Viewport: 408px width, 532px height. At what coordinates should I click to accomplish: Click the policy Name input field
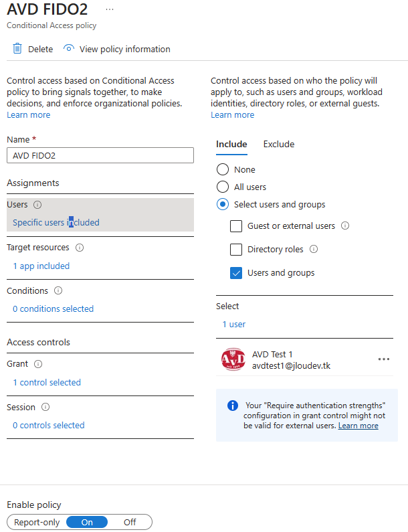[x=100, y=155]
